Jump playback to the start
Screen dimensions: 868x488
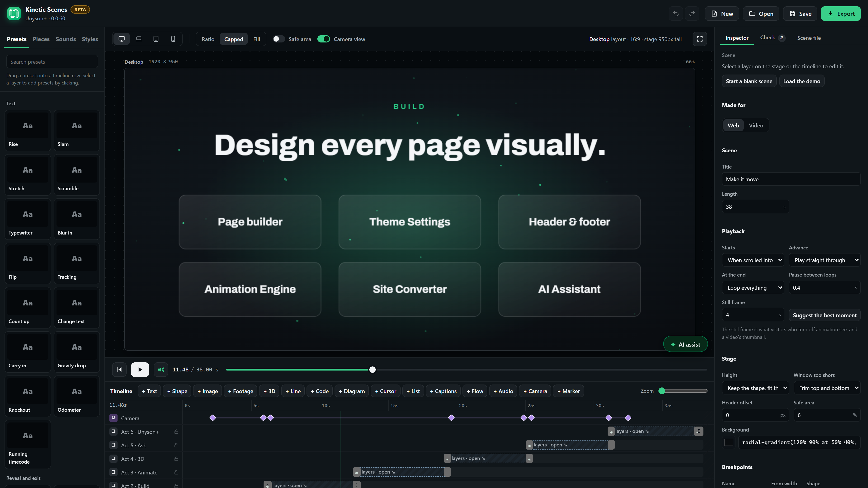119,369
